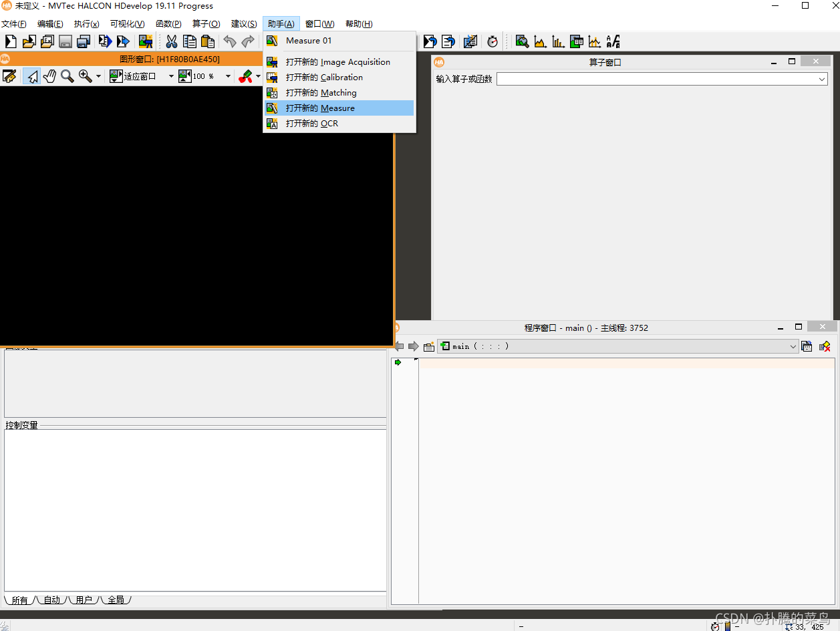Viewport: 840px width, 631px height.
Task: Click the Save All icon
Action: click(x=84, y=41)
